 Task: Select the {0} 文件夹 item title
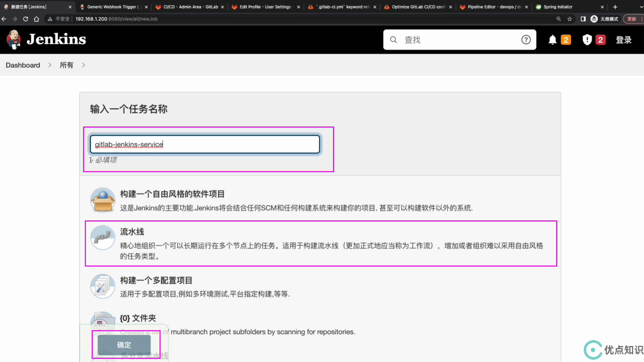coord(138,318)
